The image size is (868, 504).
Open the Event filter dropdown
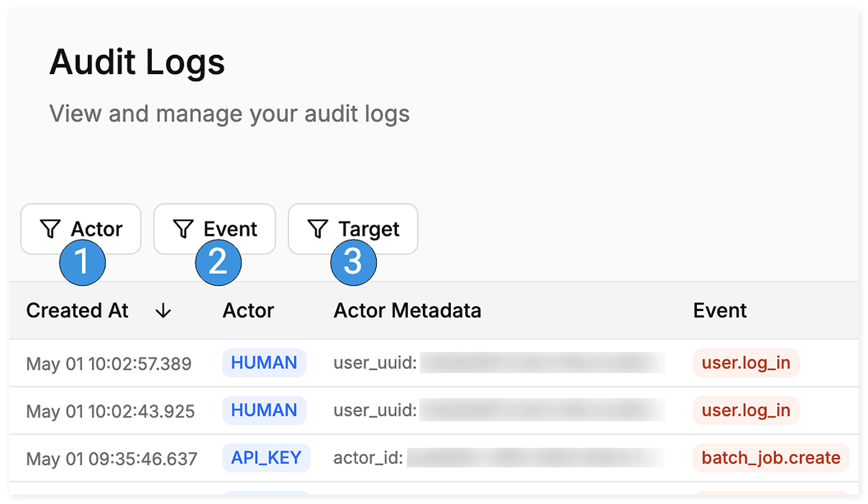(215, 229)
